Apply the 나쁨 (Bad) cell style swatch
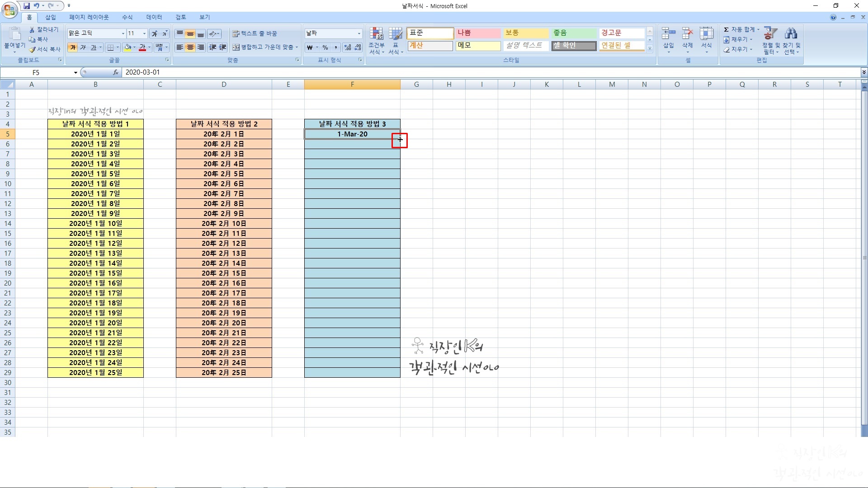Screen dimensions: 868x488 pos(478,33)
